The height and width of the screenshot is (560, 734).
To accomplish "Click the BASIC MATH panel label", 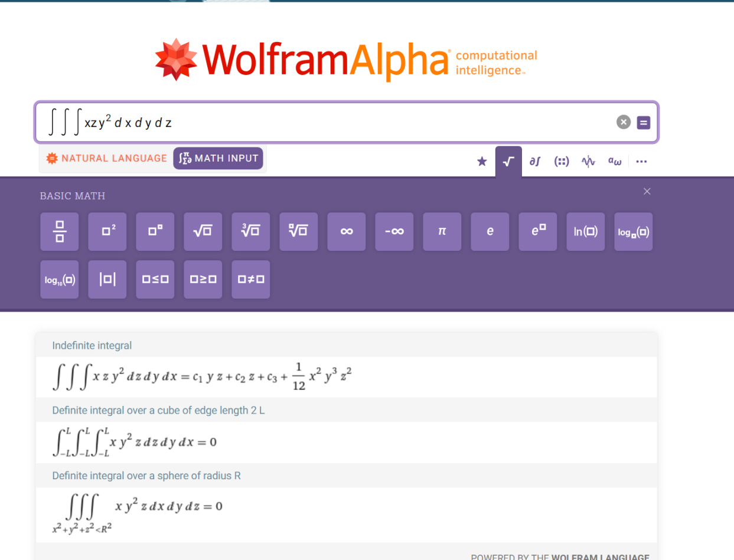I will click(x=73, y=196).
